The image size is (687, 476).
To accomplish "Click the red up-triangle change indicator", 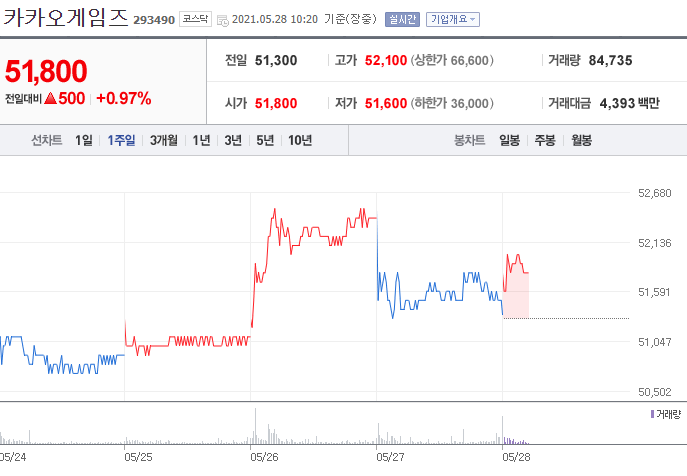I will point(50,98).
